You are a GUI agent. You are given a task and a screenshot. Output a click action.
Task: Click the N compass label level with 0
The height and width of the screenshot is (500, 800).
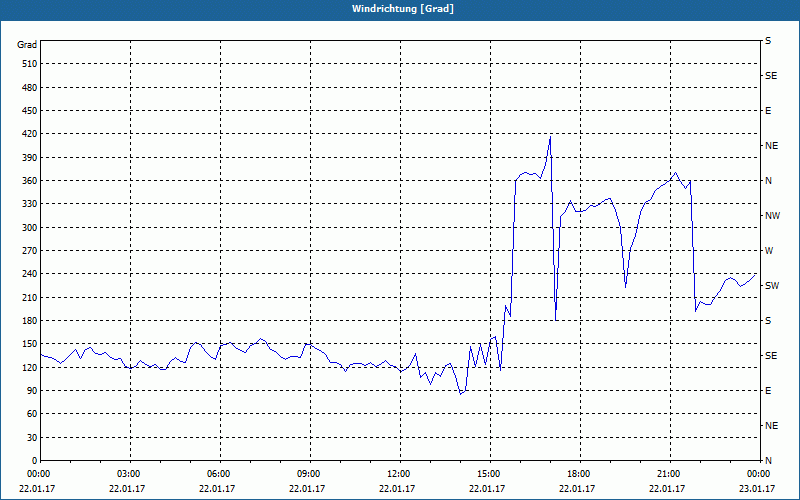point(768,461)
